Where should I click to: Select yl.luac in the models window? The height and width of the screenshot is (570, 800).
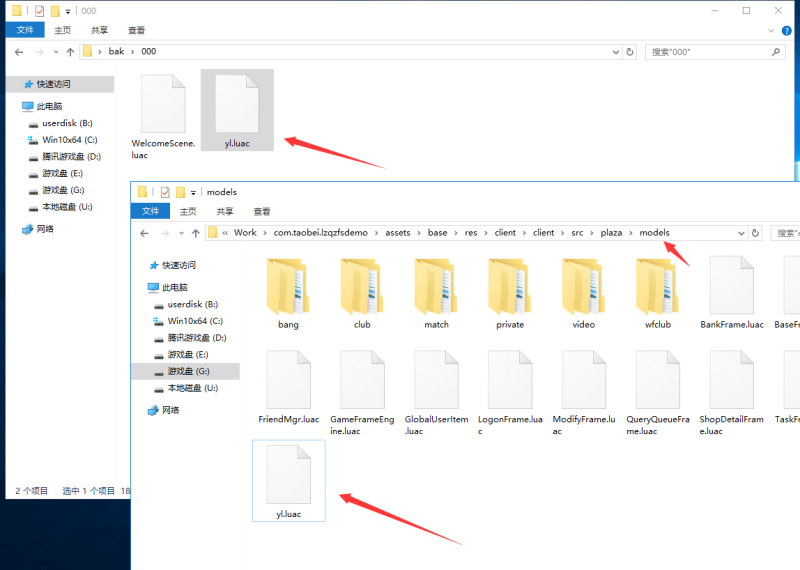288,482
